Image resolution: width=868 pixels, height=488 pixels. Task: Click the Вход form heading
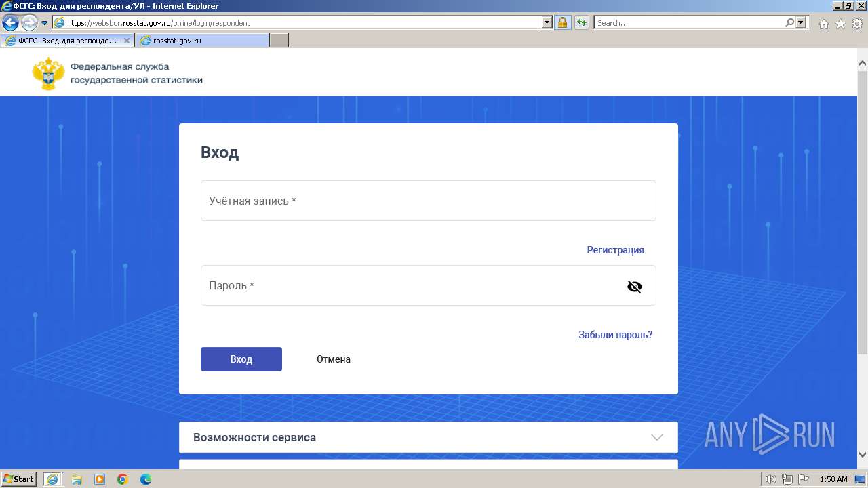[220, 152]
